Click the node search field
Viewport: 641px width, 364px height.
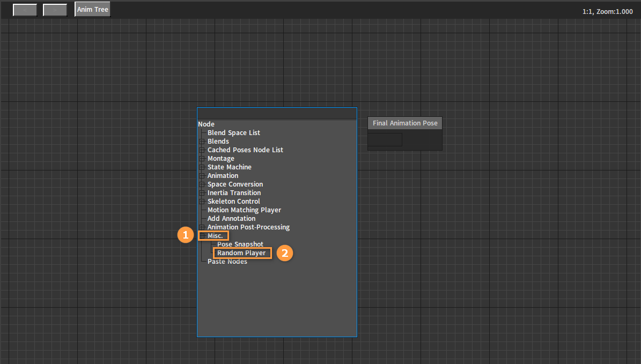(x=277, y=114)
